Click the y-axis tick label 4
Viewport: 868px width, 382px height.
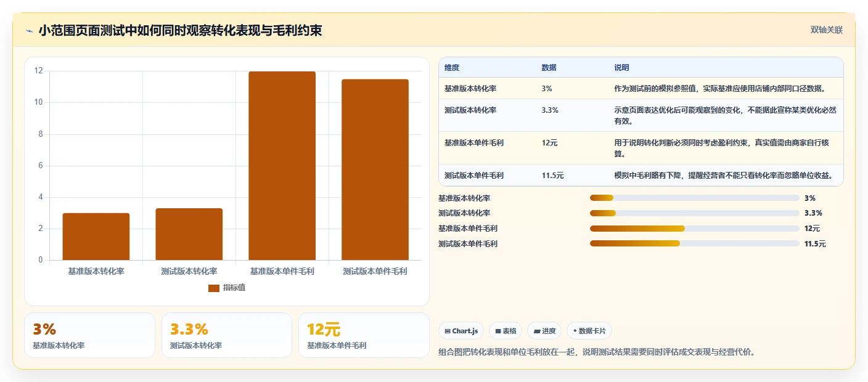[41, 197]
